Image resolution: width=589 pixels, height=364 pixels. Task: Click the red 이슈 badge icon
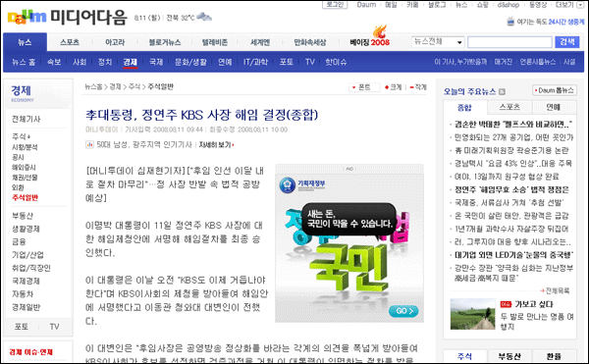pyautogui.click(x=506, y=304)
